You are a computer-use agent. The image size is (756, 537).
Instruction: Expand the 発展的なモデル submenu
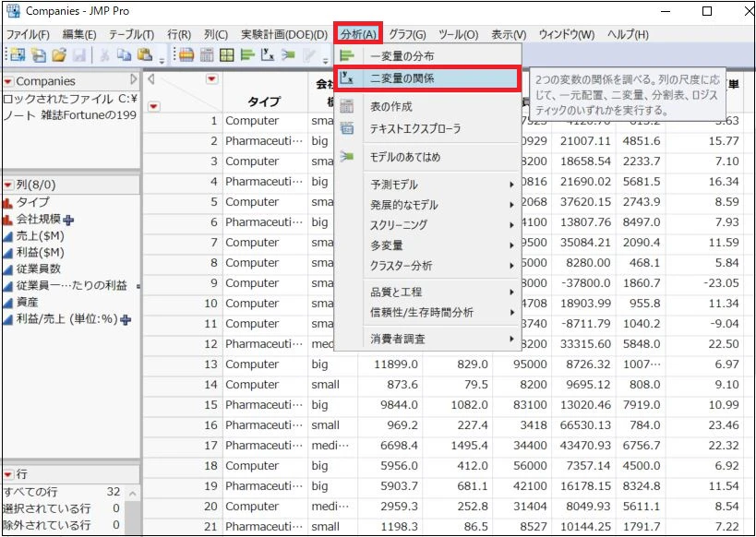click(x=511, y=205)
